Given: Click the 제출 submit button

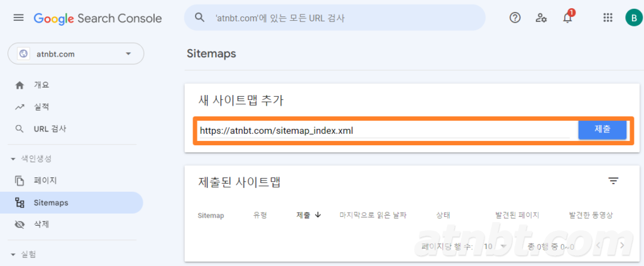Looking at the screenshot, I should [602, 129].
